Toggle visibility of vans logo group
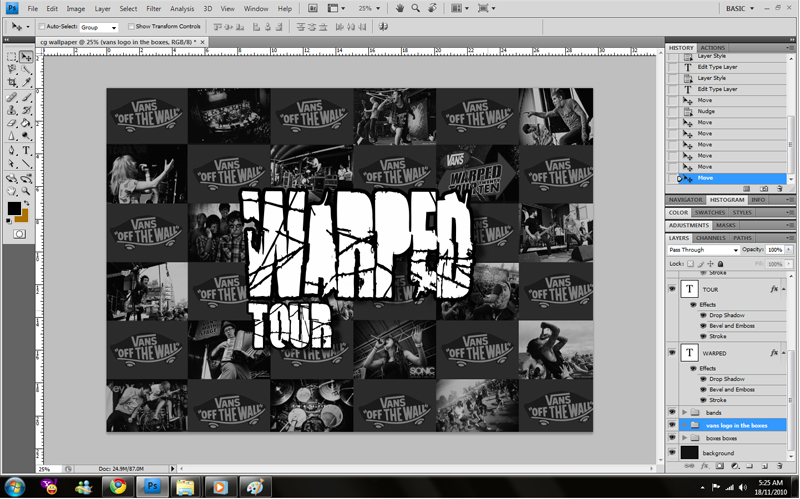The width and height of the screenshot is (800, 499). (672, 425)
